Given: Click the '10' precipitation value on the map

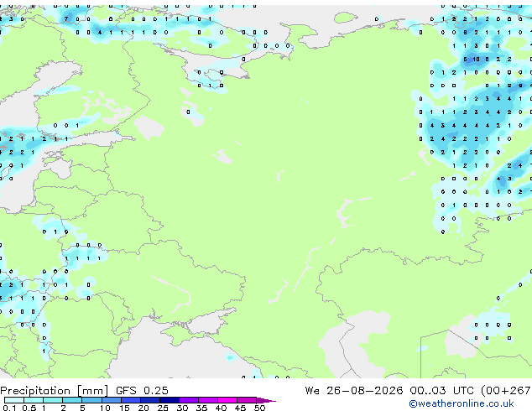Looking at the screenshot, I should point(477,60).
